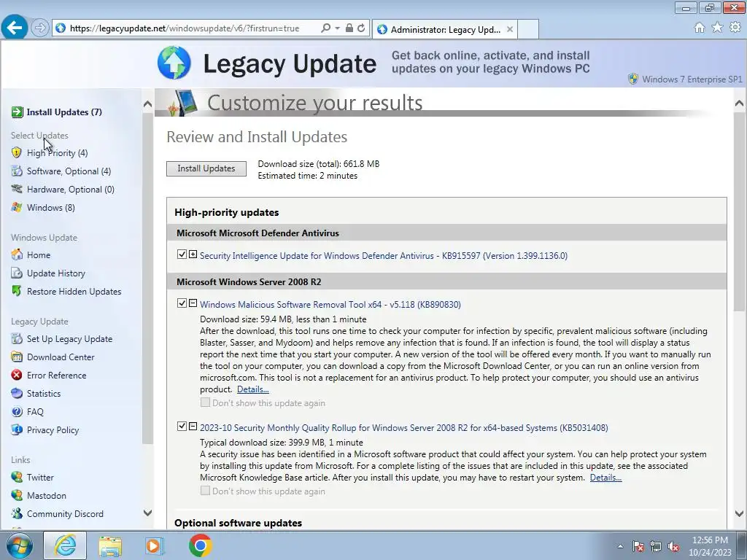Viewport: 747px width, 560px height.
Task: Click the main page scrollbar down arrow
Action: coord(740,513)
